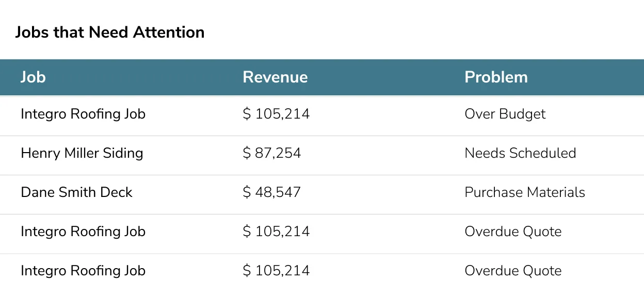Select the revenue amount in the bottom row

[276, 271]
